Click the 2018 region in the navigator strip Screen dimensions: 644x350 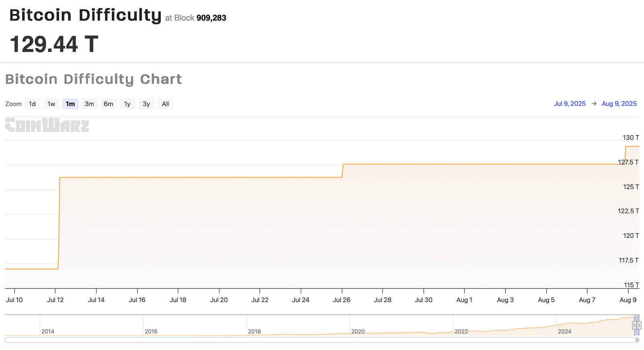tap(255, 331)
